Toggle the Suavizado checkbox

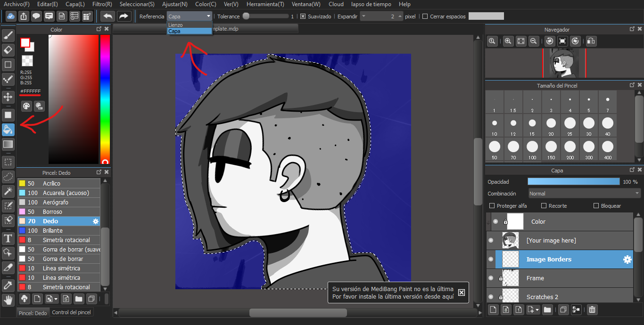[x=303, y=16]
